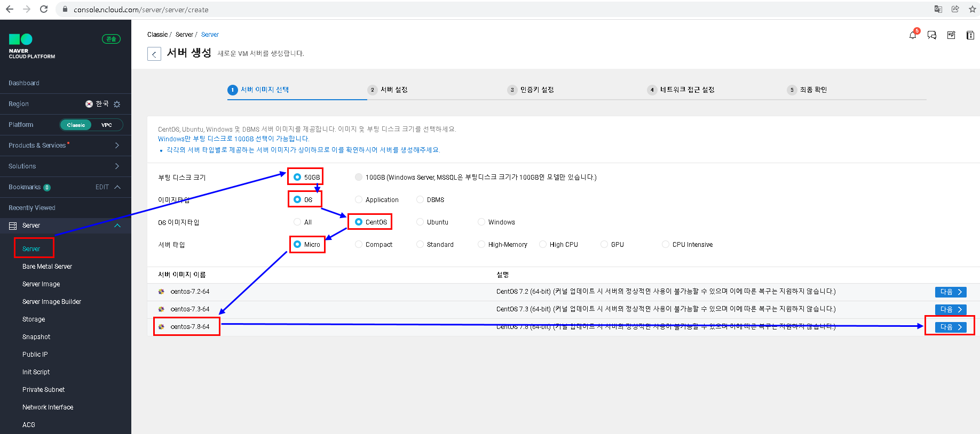This screenshot has height=434, width=980.
Task: Select High-Memory server type
Action: click(481, 244)
